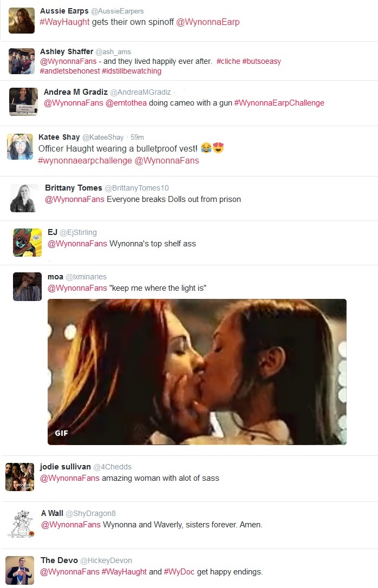Click the GIF badge label
The image size is (378, 588).
click(x=62, y=433)
